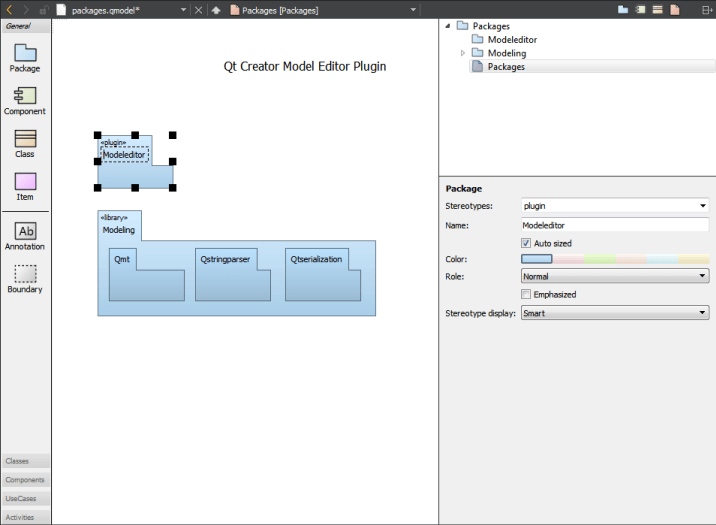
Task: Pick the green color swatch
Action: 600,259
